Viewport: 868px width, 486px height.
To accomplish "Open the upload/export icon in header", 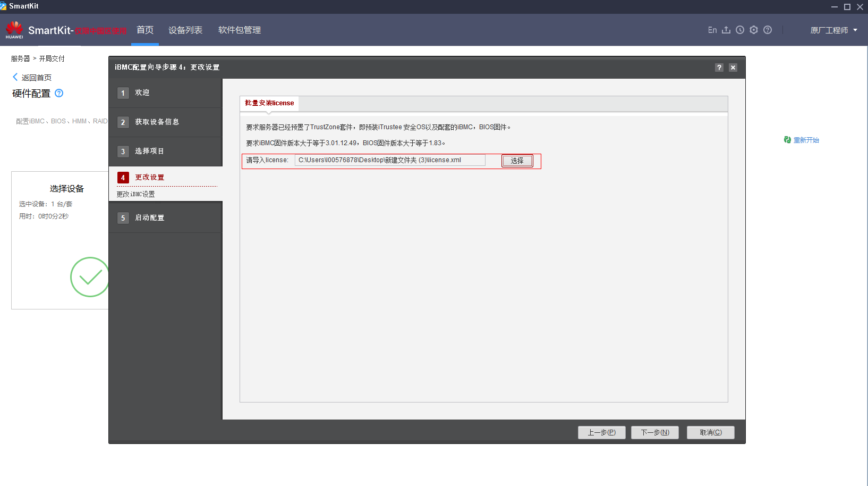I will click(726, 30).
